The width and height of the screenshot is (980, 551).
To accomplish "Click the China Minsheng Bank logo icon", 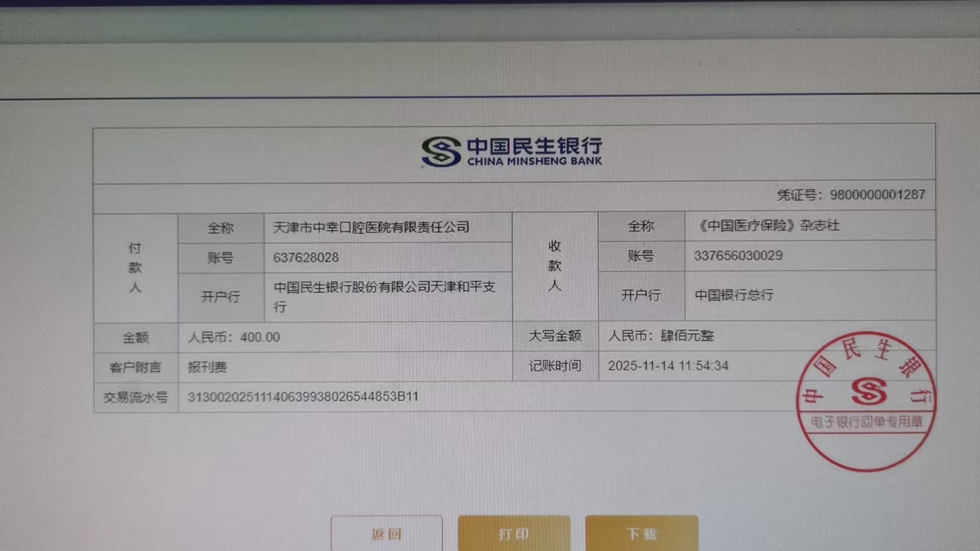I will (442, 152).
